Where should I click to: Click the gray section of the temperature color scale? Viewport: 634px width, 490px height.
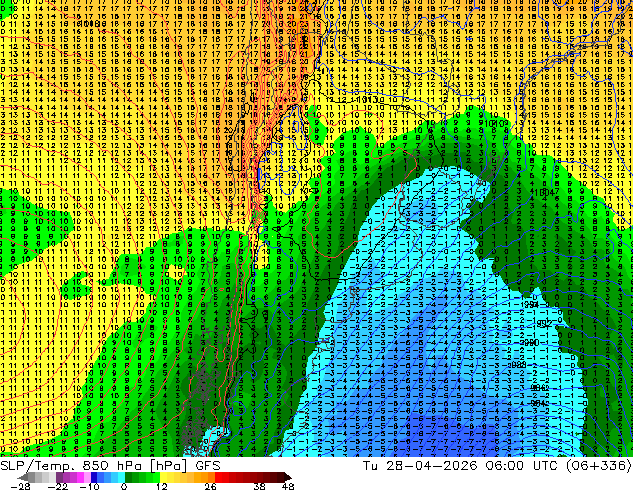[38, 478]
